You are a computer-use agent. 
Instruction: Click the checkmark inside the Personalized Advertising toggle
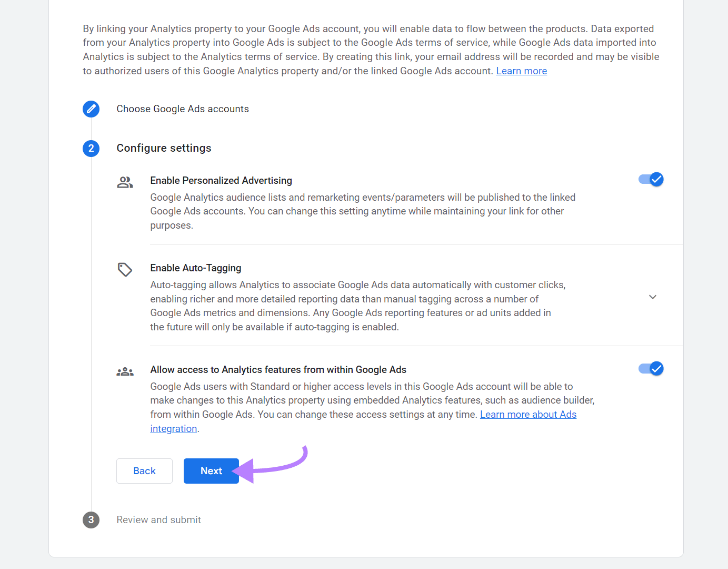click(656, 179)
